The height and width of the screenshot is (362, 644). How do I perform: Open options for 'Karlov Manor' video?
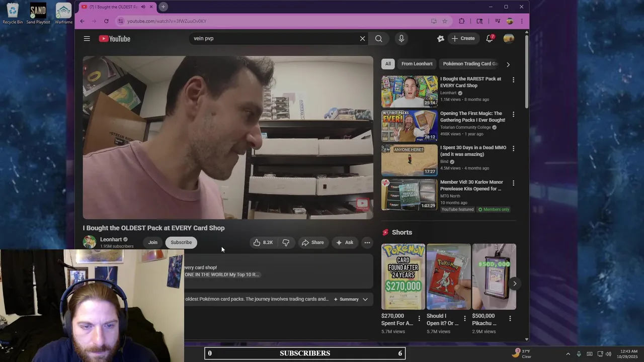click(513, 183)
